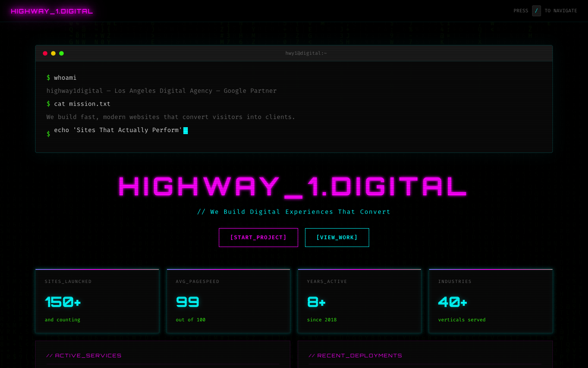Click the blinking cursor block in the terminal

pos(186,130)
